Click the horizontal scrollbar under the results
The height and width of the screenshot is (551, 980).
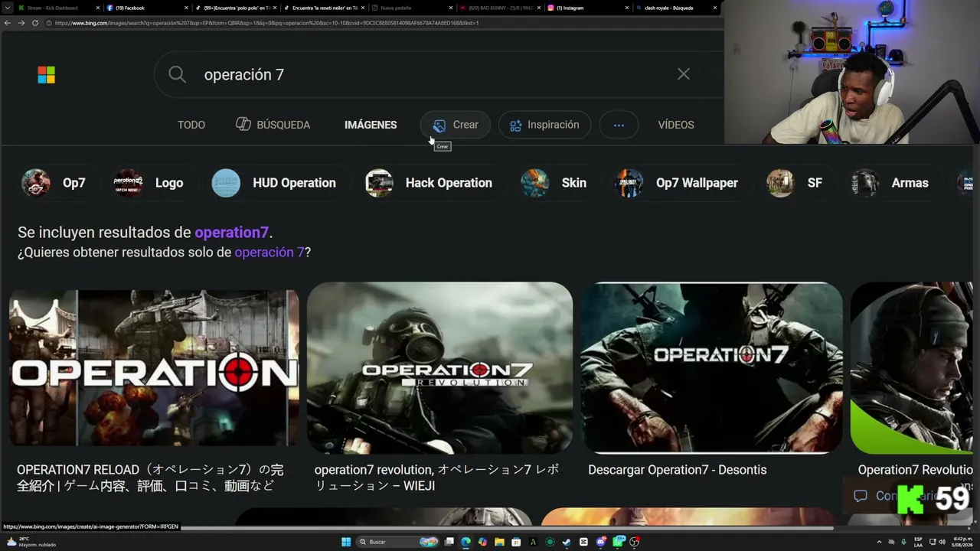[505, 528]
